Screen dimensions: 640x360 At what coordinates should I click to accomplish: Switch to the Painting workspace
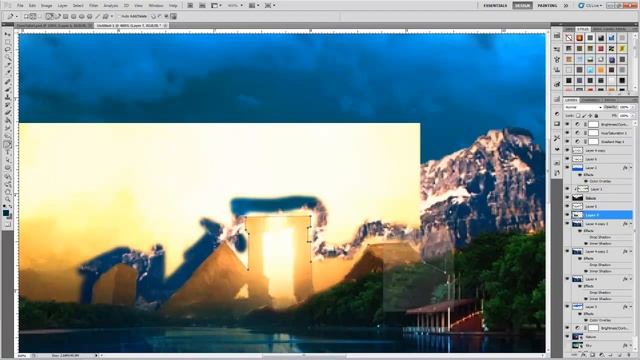547,5
